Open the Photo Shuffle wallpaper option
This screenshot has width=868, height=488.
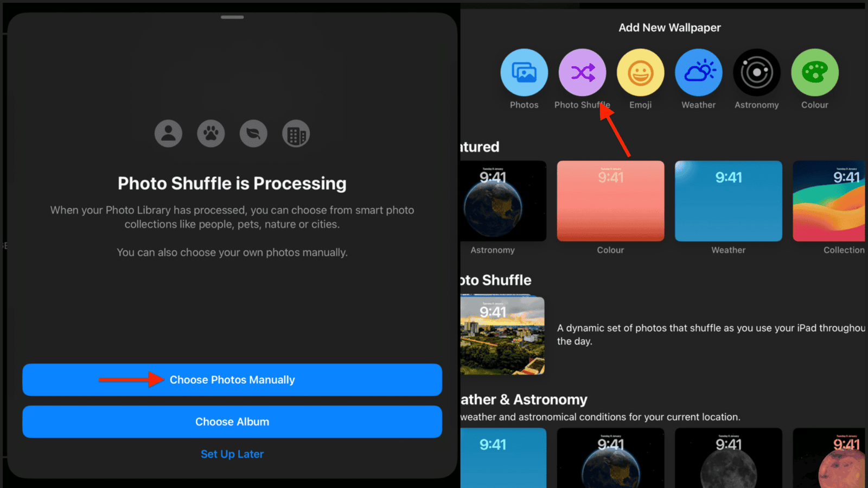click(x=582, y=73)
